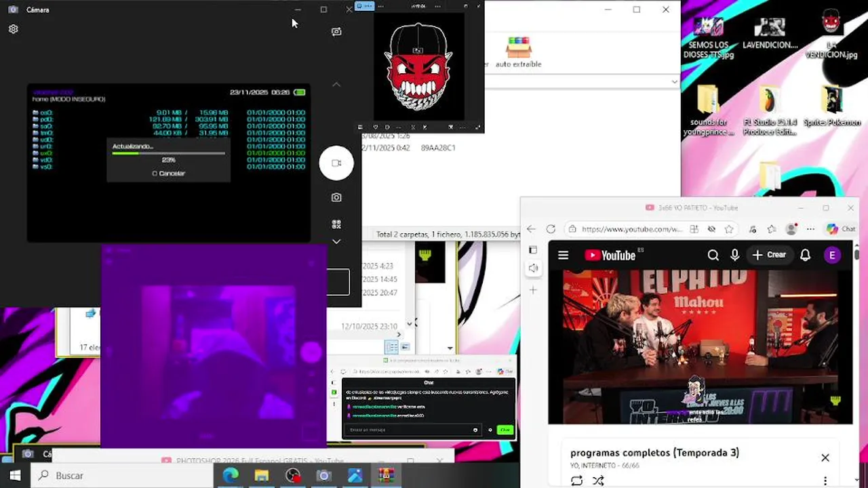Go to YouTube home via logo
Viewport: 868px width, 488px height.
coord(610,256)
